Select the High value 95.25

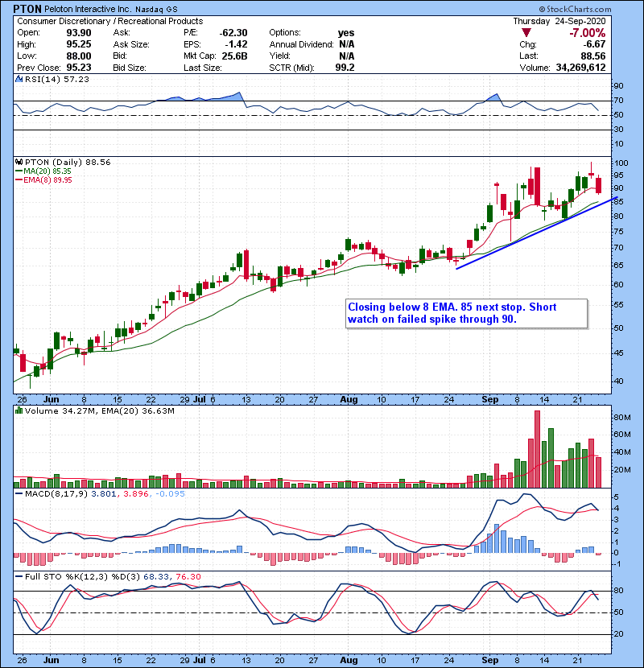click(79, 44)
